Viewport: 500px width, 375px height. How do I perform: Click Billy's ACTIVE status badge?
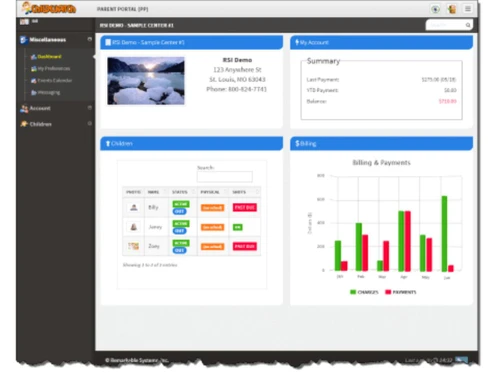(x=181, y=204)
